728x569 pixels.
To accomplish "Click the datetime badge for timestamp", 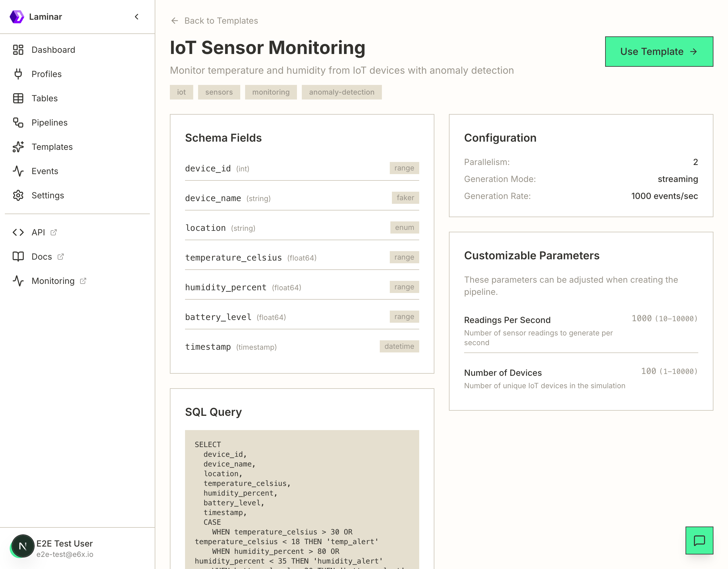I will coord(399,346).
